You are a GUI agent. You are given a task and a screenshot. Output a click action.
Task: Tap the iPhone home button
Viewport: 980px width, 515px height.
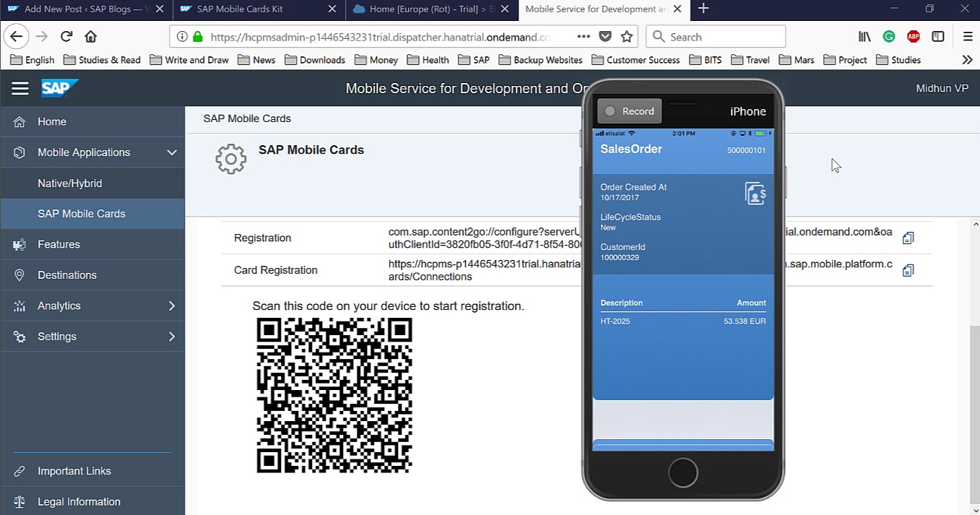[x=683, y=473]
